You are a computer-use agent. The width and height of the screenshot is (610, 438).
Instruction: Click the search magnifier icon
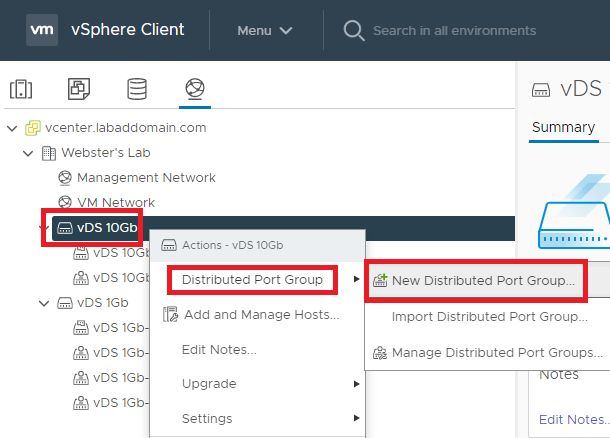[353, 30]
